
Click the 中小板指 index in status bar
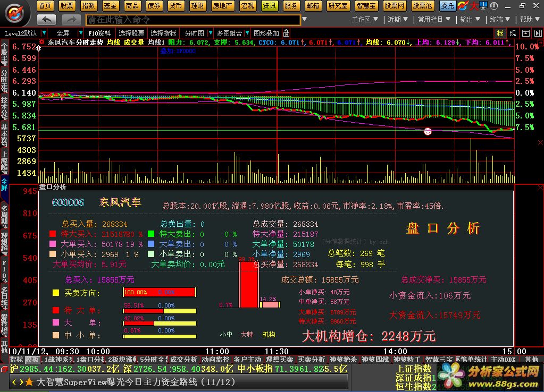(x=255, y=369)
